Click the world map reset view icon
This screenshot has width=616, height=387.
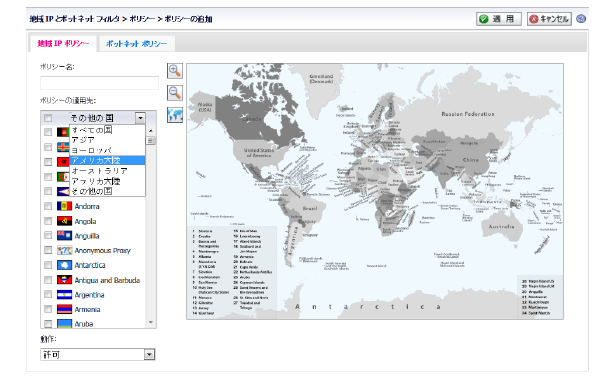pyautogui.click(x=175, y=115)
